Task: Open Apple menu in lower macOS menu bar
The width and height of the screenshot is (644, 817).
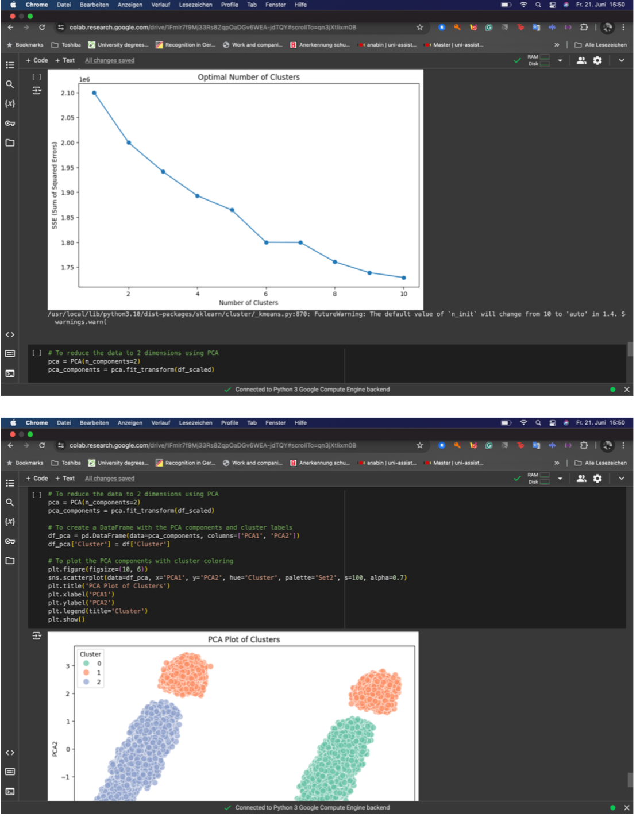Action: pos(13,423)
